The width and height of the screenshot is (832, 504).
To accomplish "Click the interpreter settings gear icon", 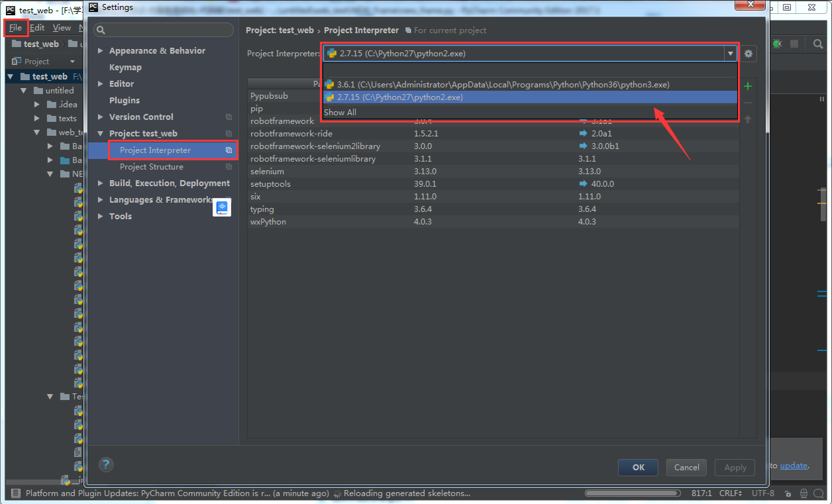I will point(749,54).
